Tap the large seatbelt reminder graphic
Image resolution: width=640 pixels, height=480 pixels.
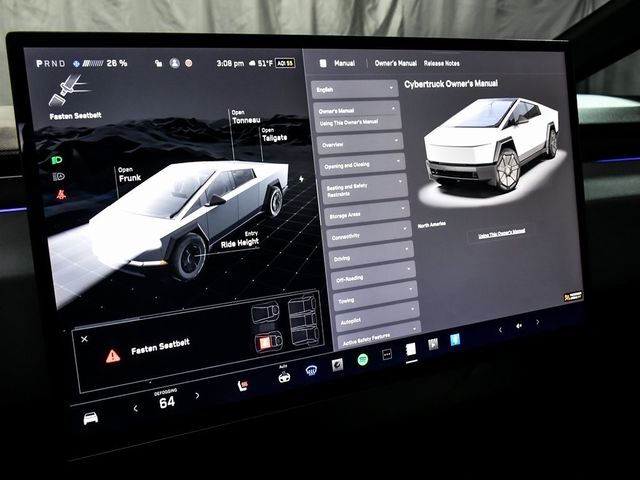69,90
